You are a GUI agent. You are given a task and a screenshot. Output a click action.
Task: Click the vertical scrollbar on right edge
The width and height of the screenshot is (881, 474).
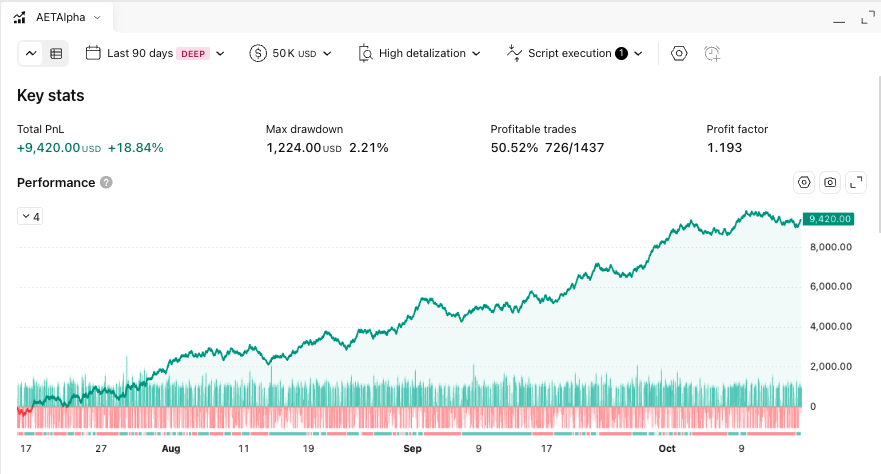coord(879,153)
